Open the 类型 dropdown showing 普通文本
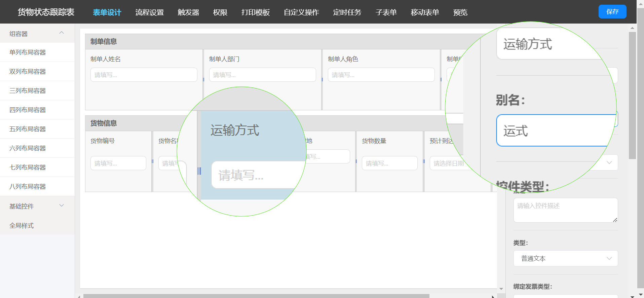Viewport: 644px width, 298px height. click(x=566, y=258)
